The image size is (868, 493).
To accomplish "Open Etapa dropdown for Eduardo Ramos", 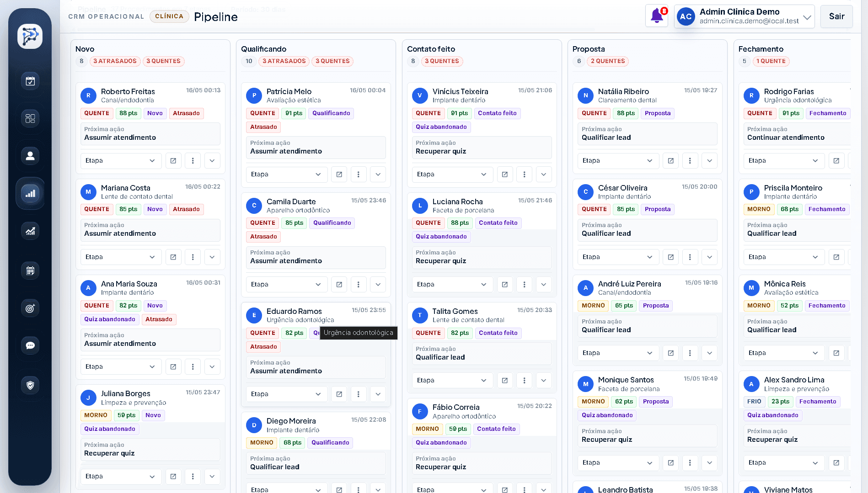I will pyautogui.click(x=287, y=394).
